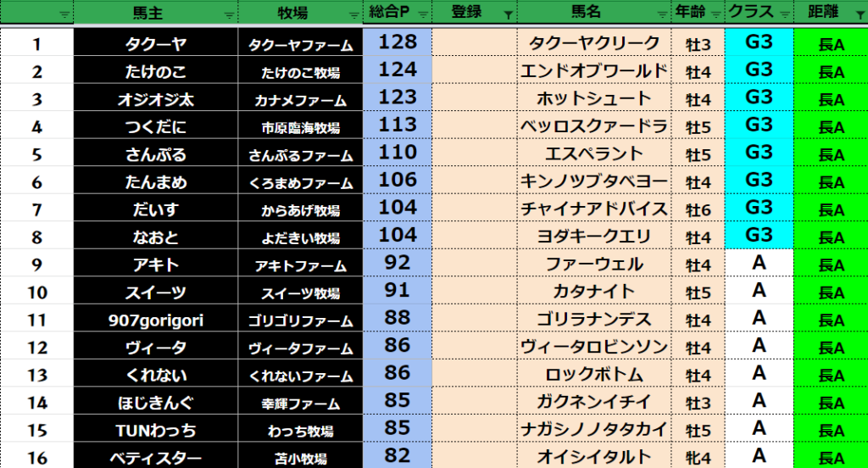Viewport: 868px width, 468px height.
Task: Click the 登録 column filter icon
Action: (507, 14)
